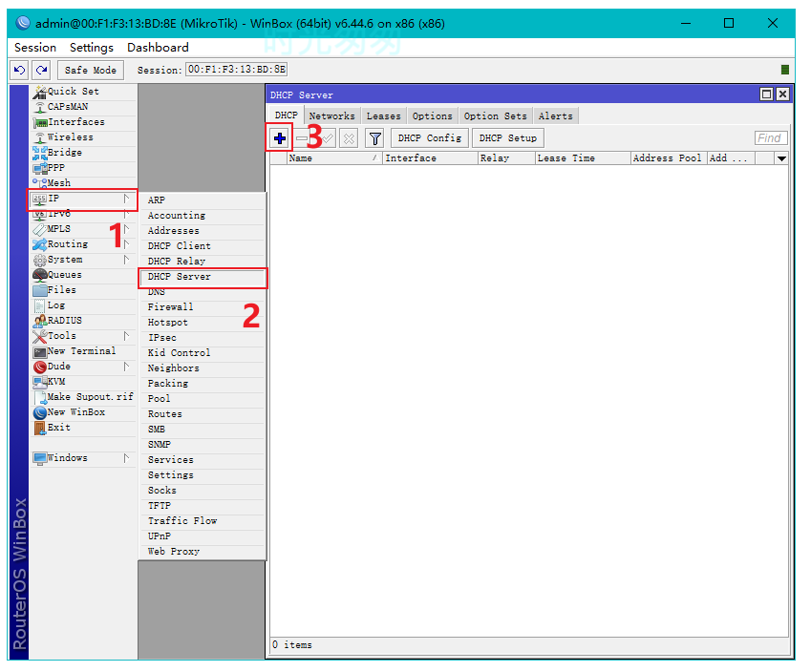Switch to the Networks tab

pos(332,115)
